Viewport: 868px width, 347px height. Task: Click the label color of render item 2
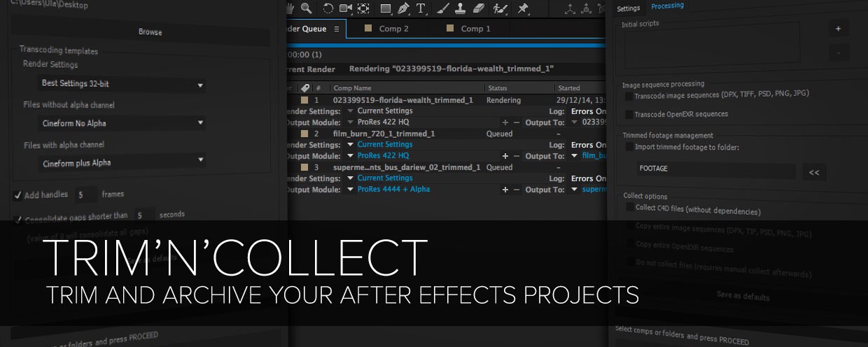(x=304, y=134)
